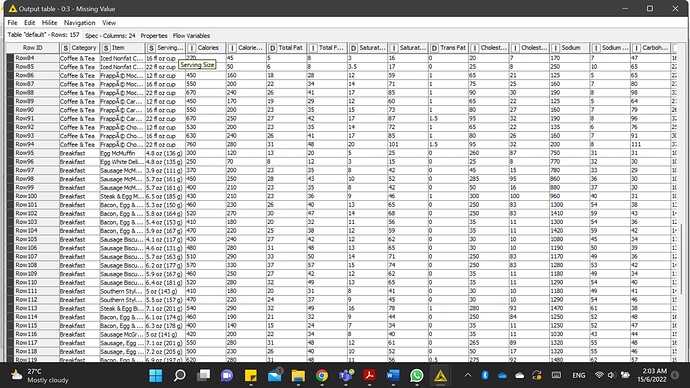Click the integer type icon of Sodium column
Screen dimensions: 690x388
tap(555, 48)
